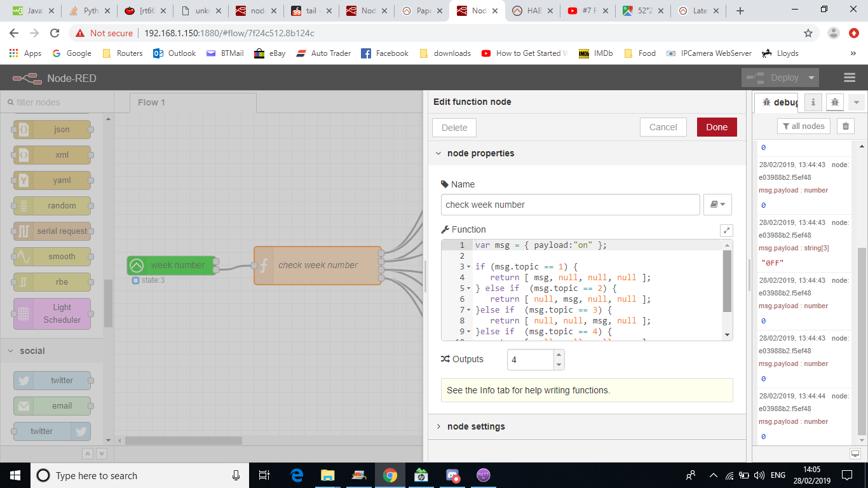Expand all palette categories with double-down chevron

[x=101, y=454]
